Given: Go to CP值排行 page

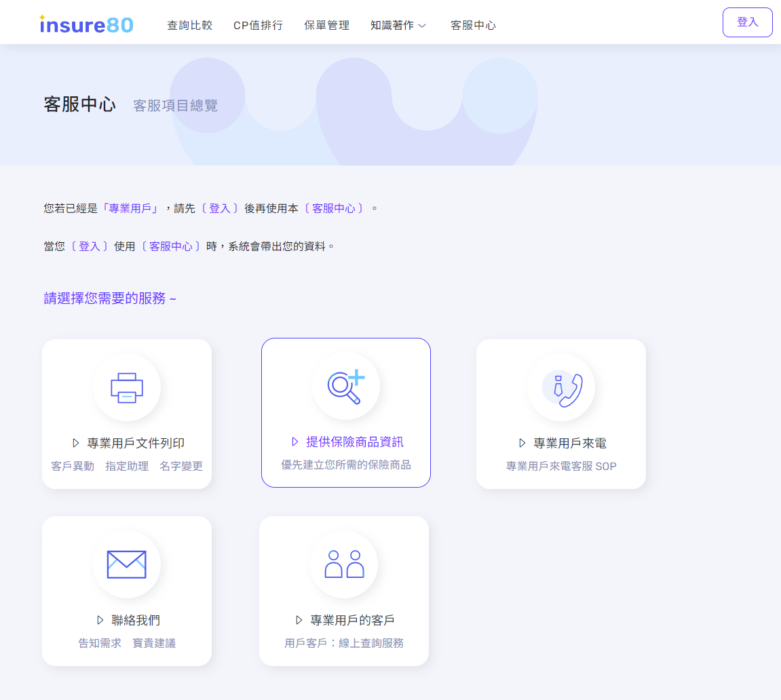Looking at the screenshot, I should click(258, 25).
